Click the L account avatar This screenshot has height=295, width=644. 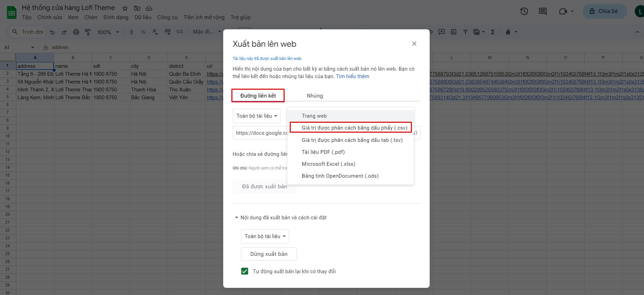[x=639, y=11]
